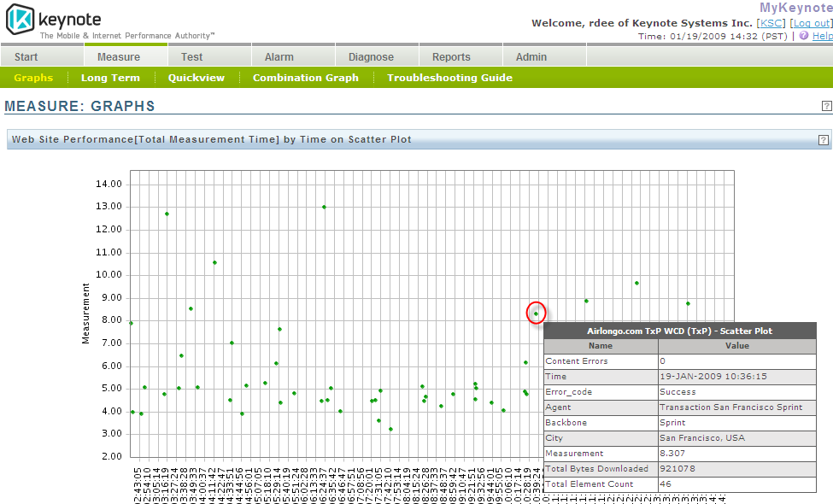Click the Name column header in the tooltip
833x504 pixels.
601,346
